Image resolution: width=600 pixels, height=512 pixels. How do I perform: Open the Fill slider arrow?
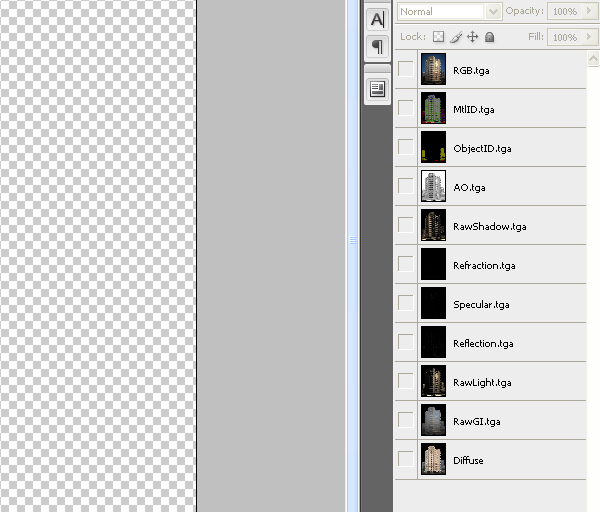point(588,37)
